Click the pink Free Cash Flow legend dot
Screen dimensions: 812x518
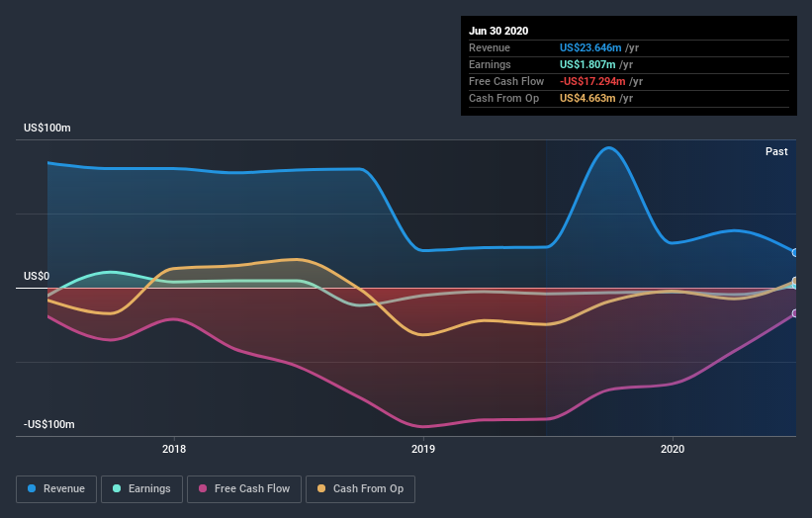203,488
